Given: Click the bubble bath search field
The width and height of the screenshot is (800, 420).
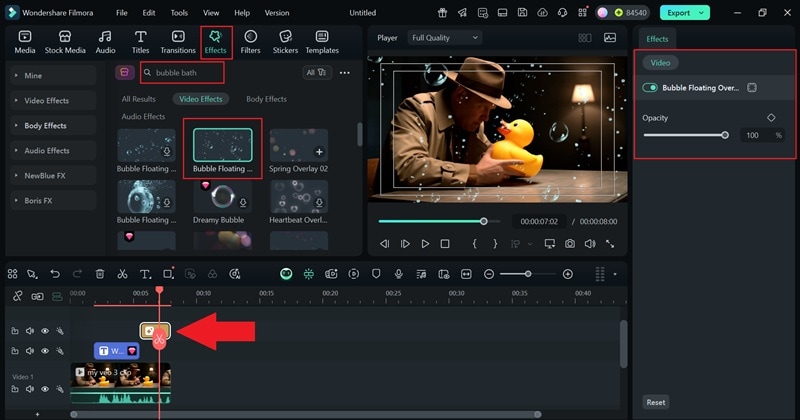Looking at the screenshot, I should click(x=182, y=72).
